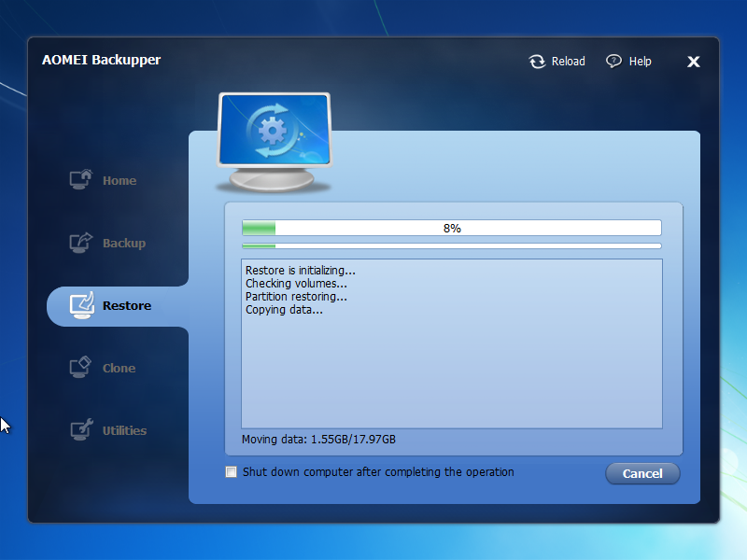Click the Help text link
The image size is (747, 560).
[641, 62]
